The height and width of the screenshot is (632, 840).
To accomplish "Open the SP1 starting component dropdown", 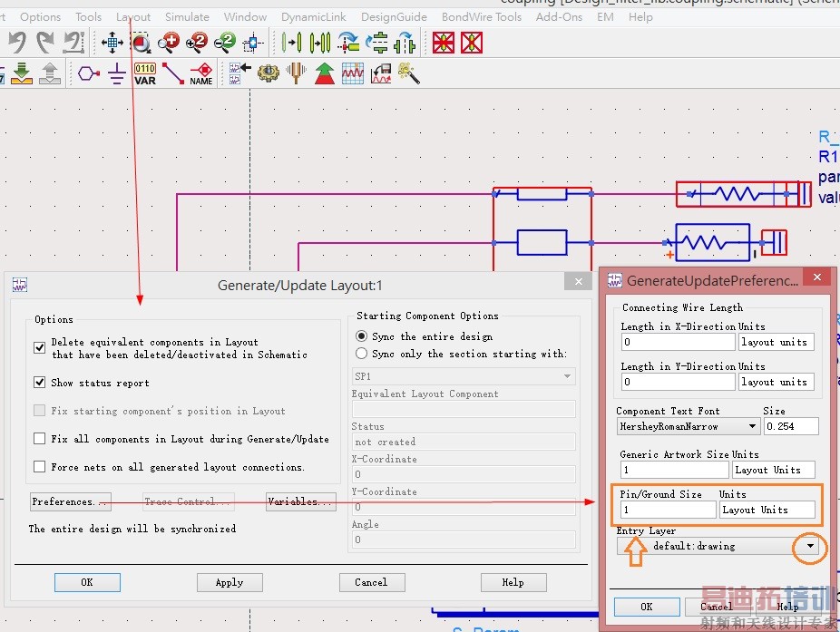I will point(464,376).
